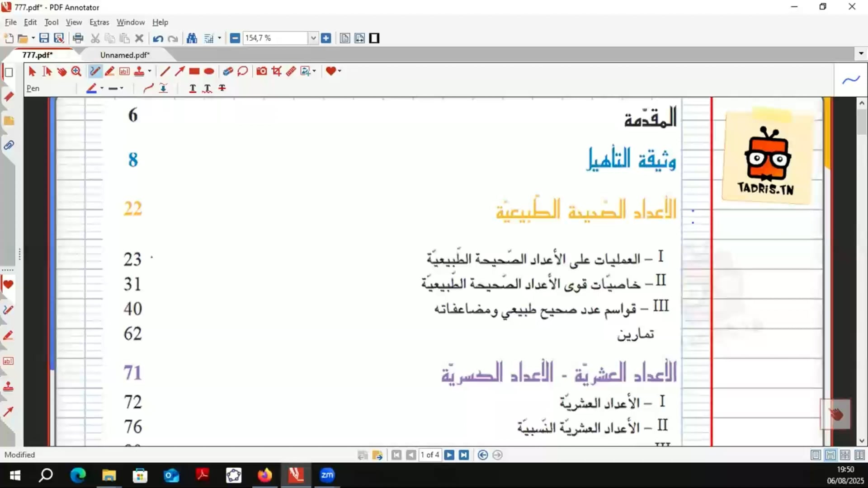Toggle continuous page layout view
This screenshot has width=868, height=488.
[x=830, y=455]
